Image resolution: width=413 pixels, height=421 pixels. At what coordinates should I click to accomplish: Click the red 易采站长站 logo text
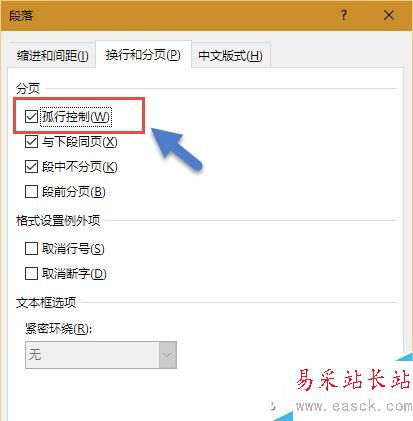[354, 380]
